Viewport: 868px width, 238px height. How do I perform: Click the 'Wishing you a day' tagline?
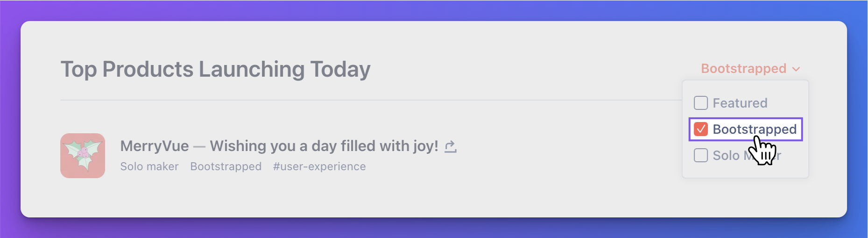[x=324, y=146]
